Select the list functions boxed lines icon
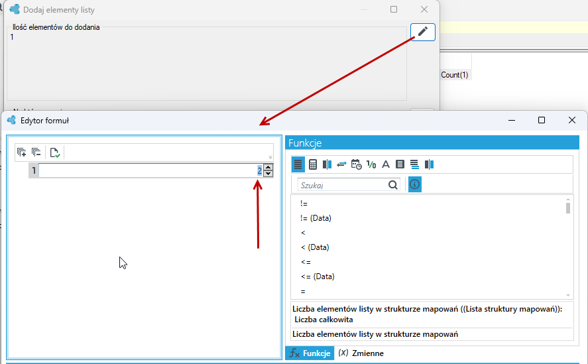 click(x=400, y=164)
